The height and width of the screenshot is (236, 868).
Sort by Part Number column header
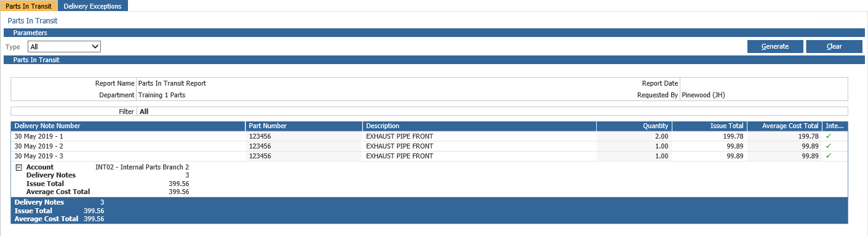(304, 126)
